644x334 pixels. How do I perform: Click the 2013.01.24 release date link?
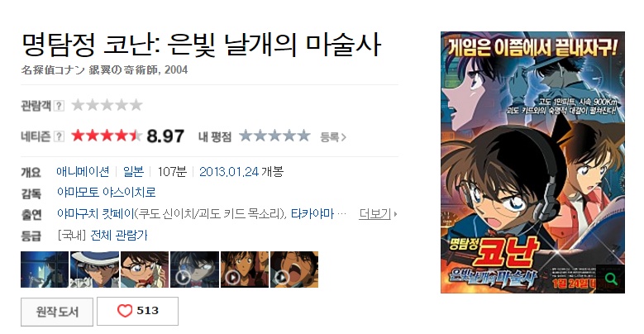[x=229, y=171]
